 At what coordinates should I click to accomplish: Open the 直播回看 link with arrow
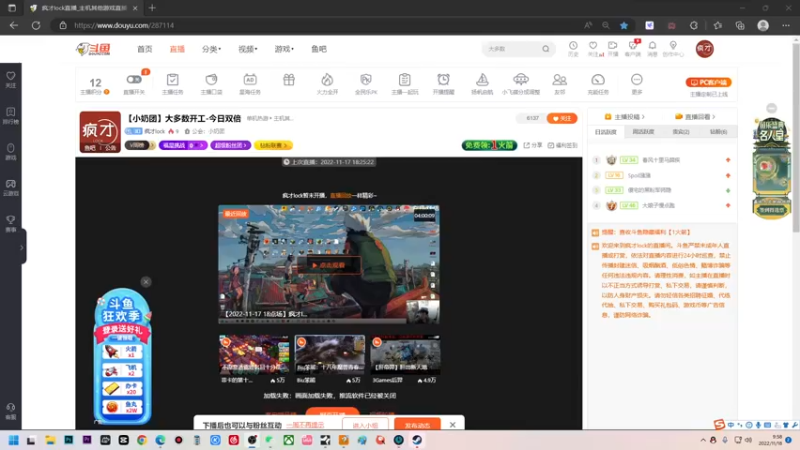[695, 117]
